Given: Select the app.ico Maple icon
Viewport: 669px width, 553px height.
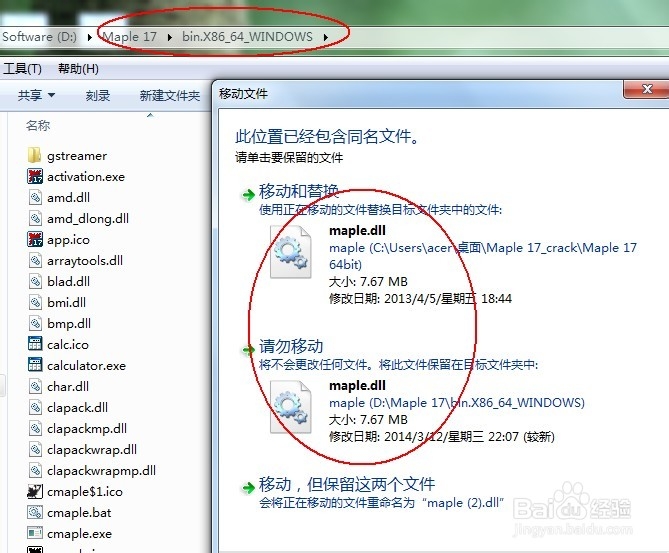Looking at the screenshot, I should (x=35, y=239).
